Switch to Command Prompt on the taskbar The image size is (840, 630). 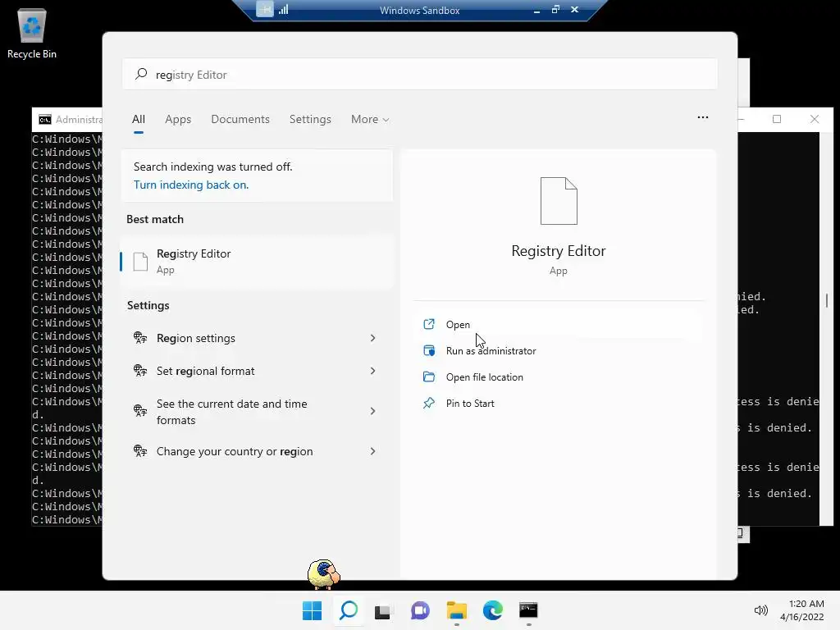click(528, 610)
